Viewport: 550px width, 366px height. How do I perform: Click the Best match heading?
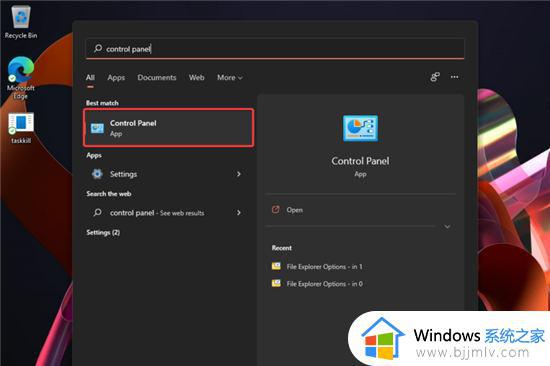pos(102,103)
